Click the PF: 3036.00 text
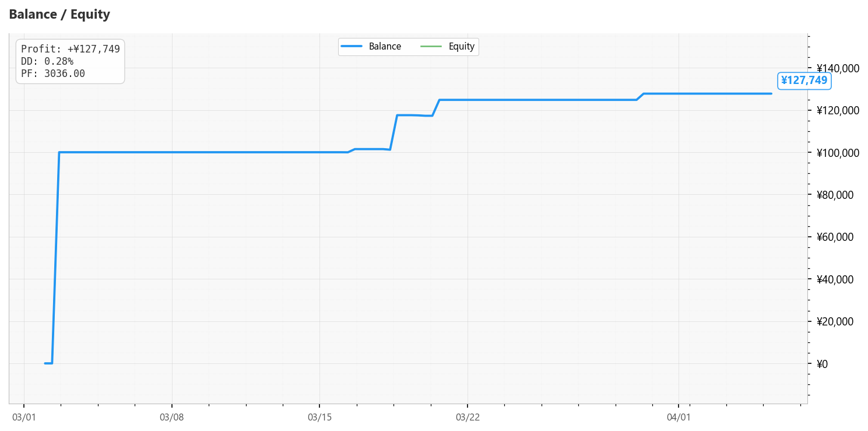Screen dimensions: 868x431 click(53, 73)
